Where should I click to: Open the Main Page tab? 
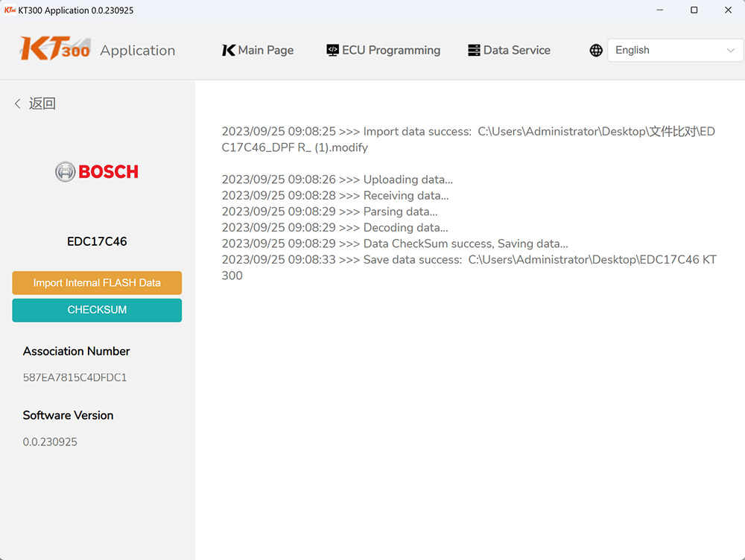pyautogui.click(x=258, y=50)
